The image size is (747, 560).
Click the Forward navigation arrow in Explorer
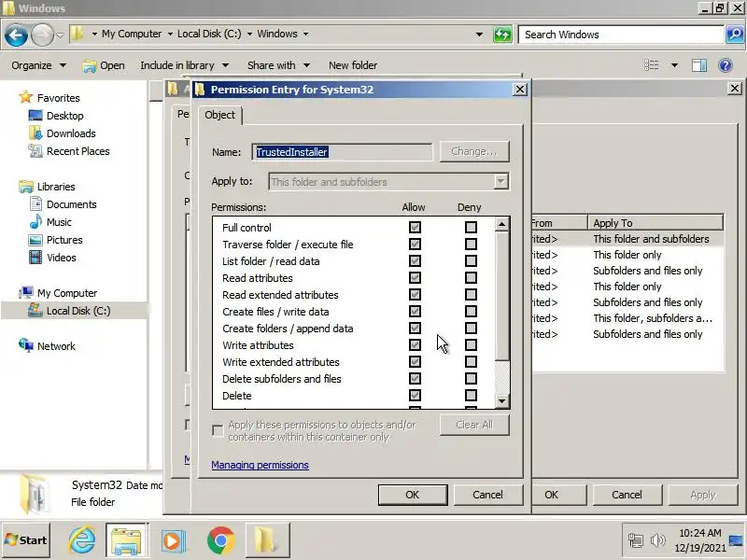point(42,35)
